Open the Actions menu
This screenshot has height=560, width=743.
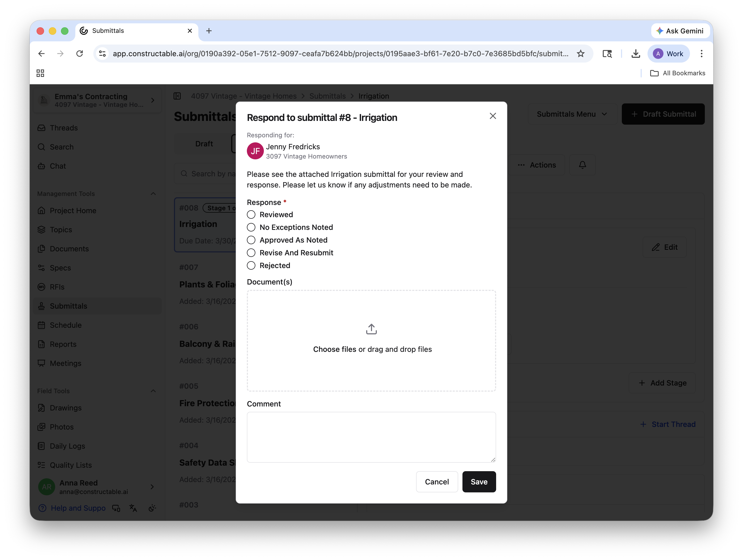(x=537, y=165)
